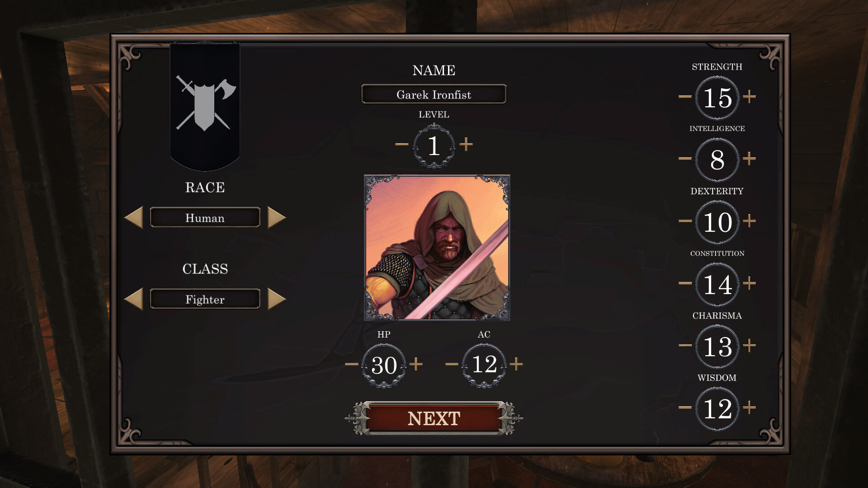This screenshot has width=868, height=488.
Task: Increase Strength with the plus icon
Action: 750,96
